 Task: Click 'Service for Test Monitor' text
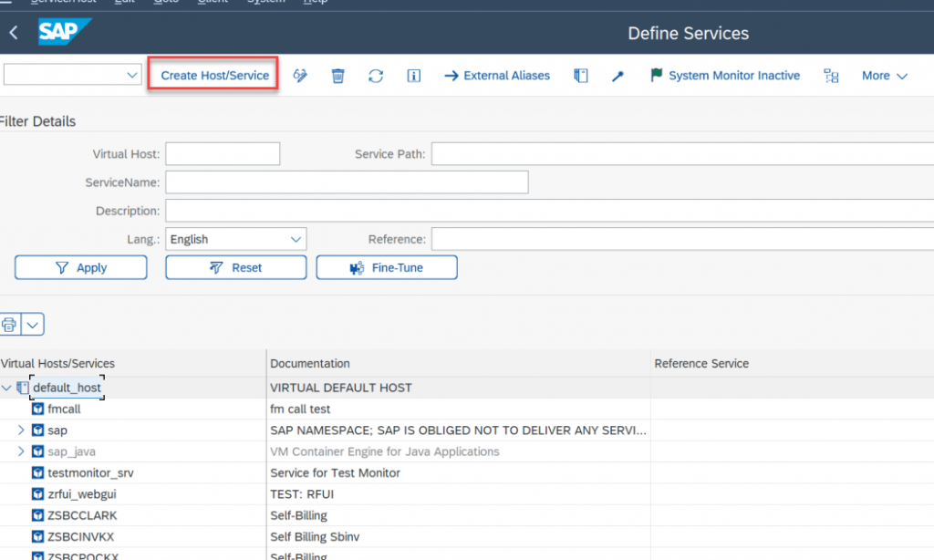[x=336, y=473]
